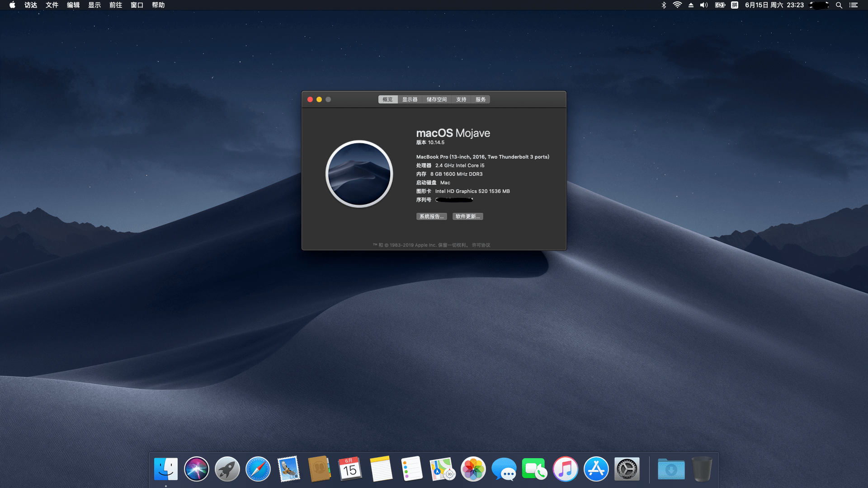Open Photos app in Dock
This screenshot has width=868, height=488.
473,469
